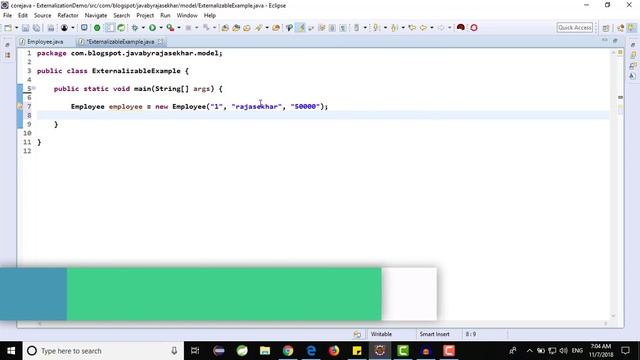Click the New Java Class icon

(236, 28)
